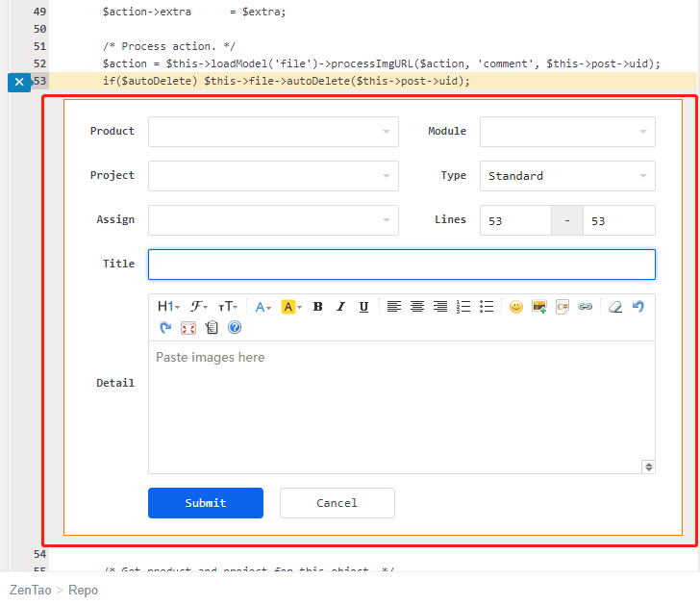Viewport: 700px width, 605px height.
Task: Center align the text
Action: click(417, 307)
